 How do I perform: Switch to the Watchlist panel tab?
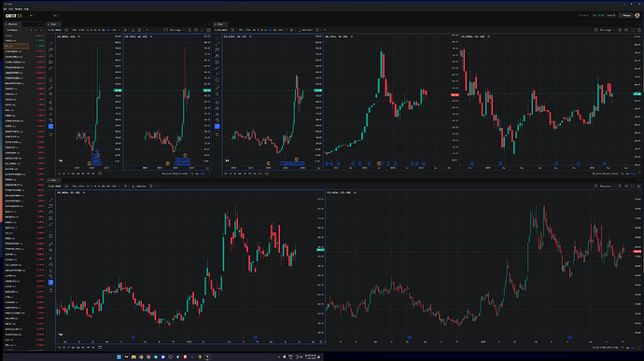[x=12, y=24]
